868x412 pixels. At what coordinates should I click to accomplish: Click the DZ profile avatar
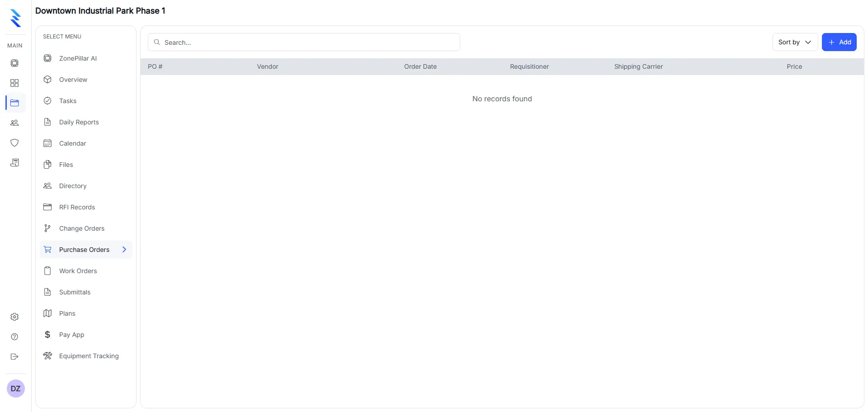click(16, 388)
